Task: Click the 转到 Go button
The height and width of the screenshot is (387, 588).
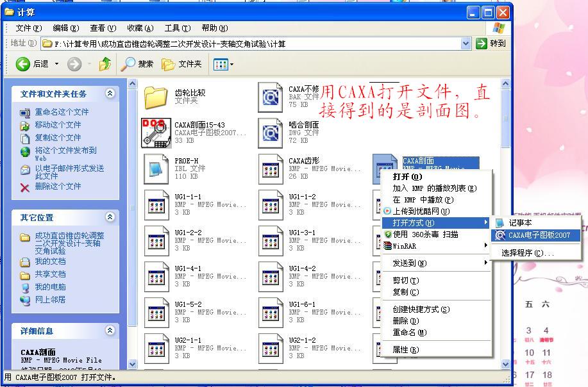Action: 491,44
